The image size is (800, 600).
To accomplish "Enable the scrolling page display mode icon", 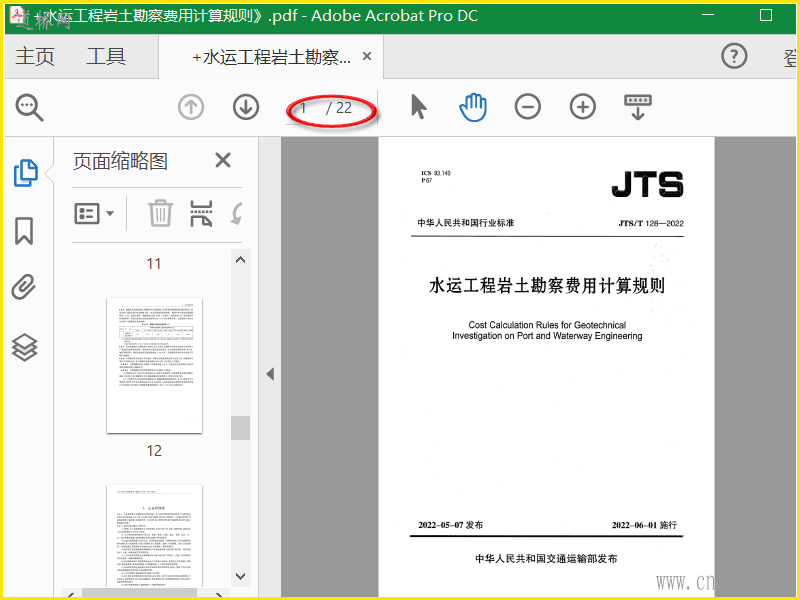I will pos(638,107).
